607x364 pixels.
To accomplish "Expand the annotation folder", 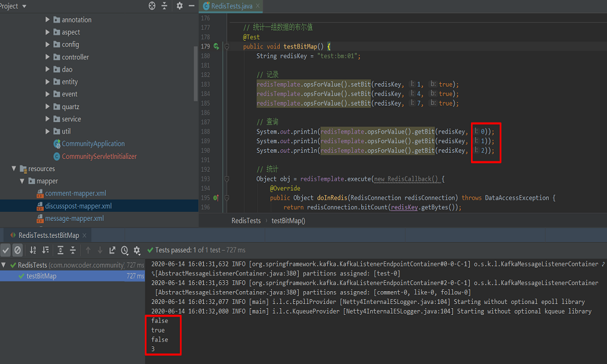I will (x=47, y=19).
